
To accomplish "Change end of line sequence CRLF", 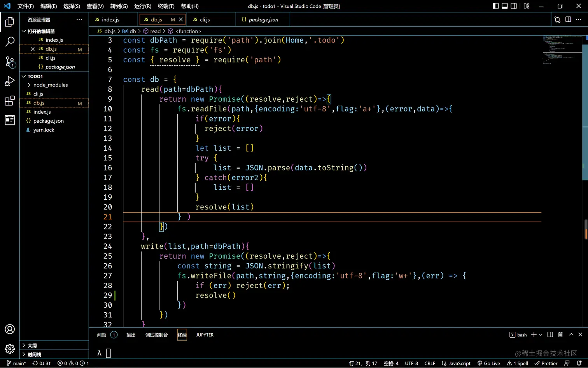I will point(430,363).
